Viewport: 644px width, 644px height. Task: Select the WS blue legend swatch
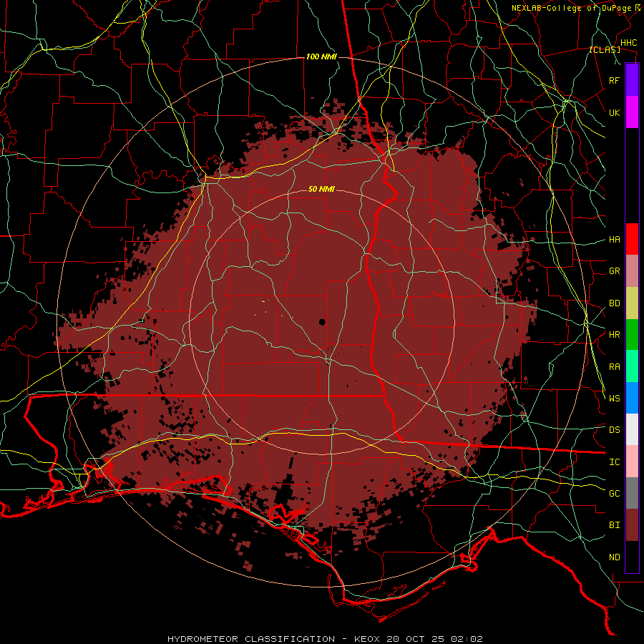point(632,398)
